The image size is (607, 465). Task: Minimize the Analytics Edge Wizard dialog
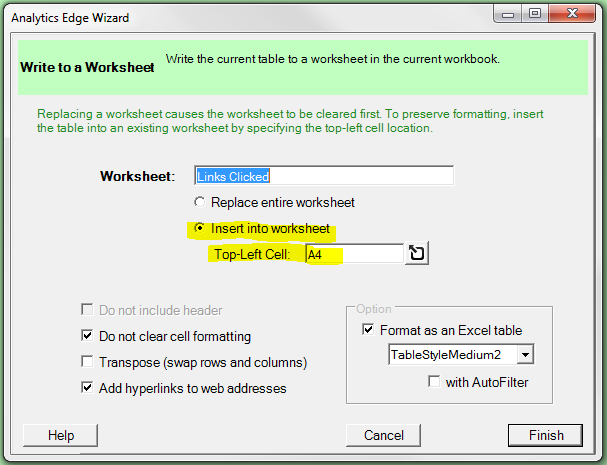[x=509, y=16]
